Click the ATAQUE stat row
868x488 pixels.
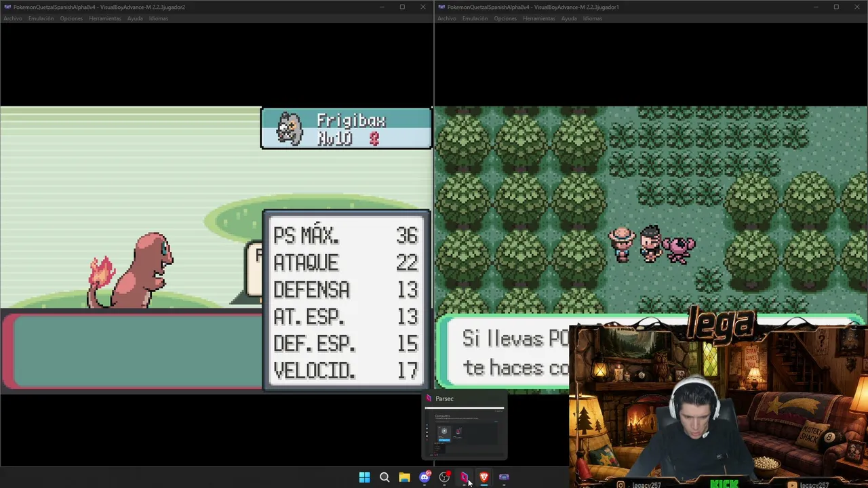point(346,262)
